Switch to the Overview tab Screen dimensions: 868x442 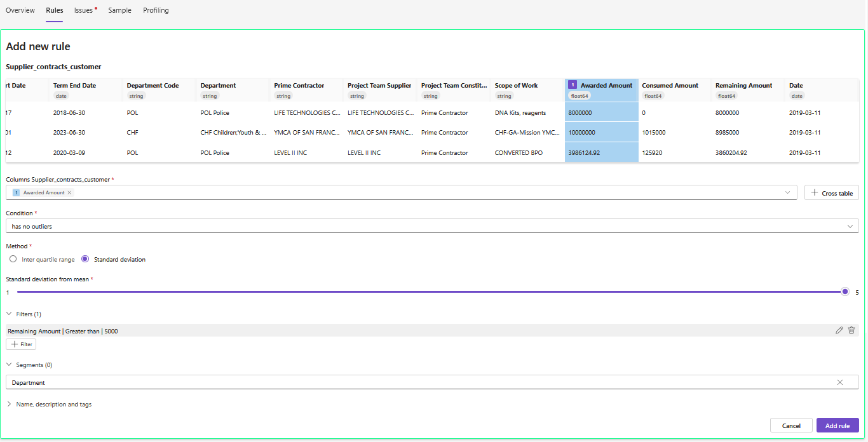[20, 11]
